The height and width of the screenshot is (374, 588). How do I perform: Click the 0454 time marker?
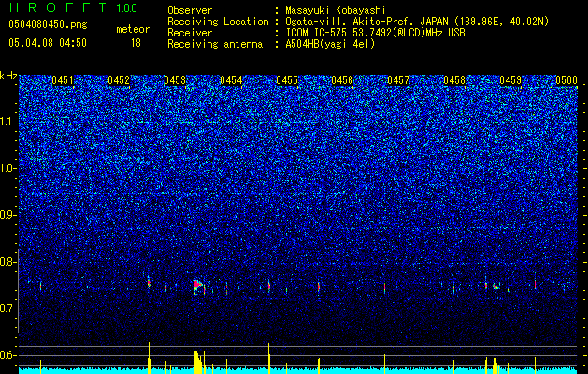tap(231, 80)
